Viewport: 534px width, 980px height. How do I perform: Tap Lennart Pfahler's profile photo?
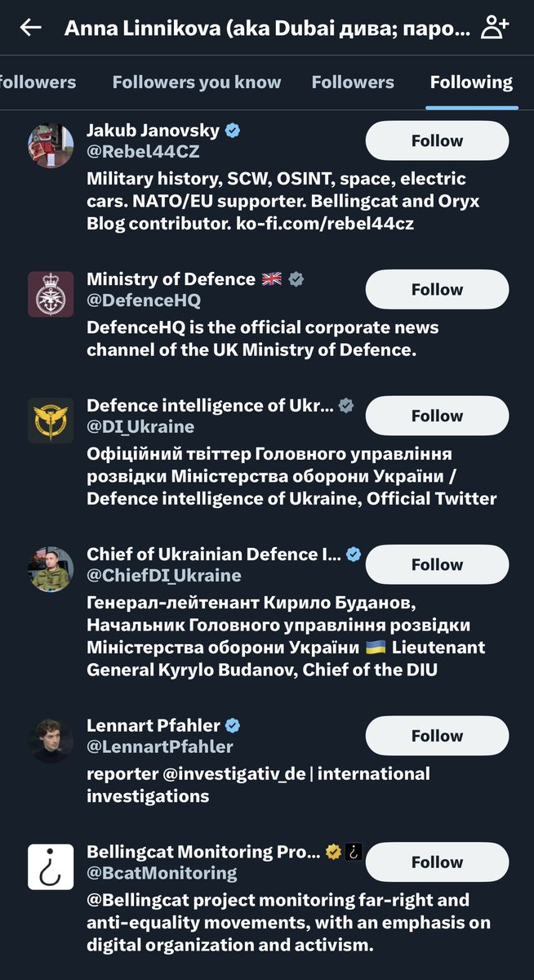click(x=51, y=741)
